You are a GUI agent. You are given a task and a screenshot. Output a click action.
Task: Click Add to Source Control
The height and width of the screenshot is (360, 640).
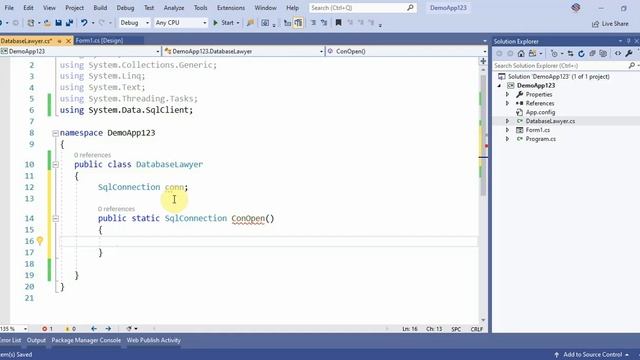(592, 355)
